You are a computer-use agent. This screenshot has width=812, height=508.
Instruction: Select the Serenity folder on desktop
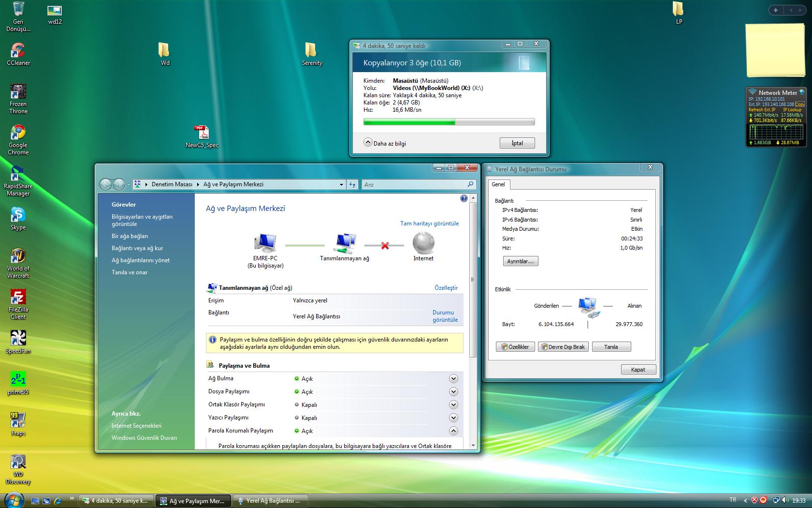click(x=312, y=54)
